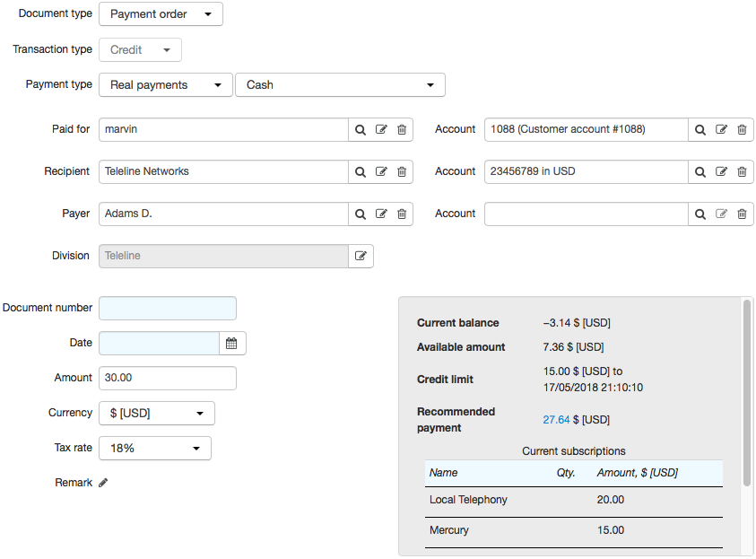Search for a Recipient
The image size is (756, 559).
[x=361, y=171]
